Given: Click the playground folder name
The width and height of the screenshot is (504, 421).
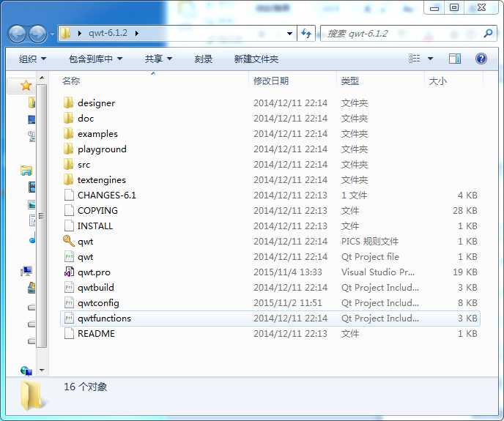Looking at the screenshot, I should (102, 149).
